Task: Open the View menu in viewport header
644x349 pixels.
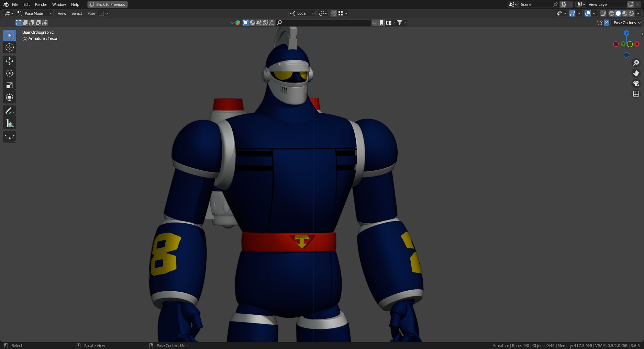Action: coord(62,13)
